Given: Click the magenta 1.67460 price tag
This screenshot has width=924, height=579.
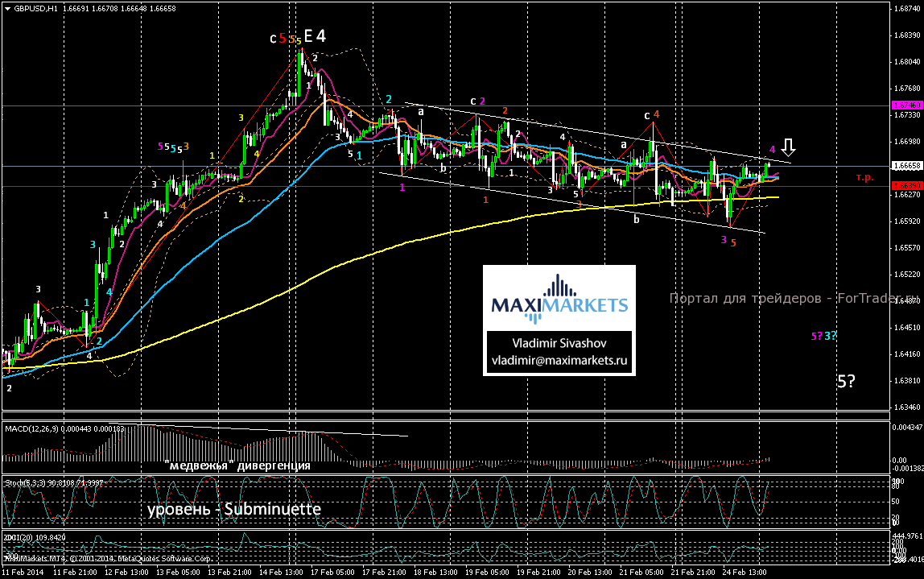Looking at the screenshot, I should pos(905,105).
